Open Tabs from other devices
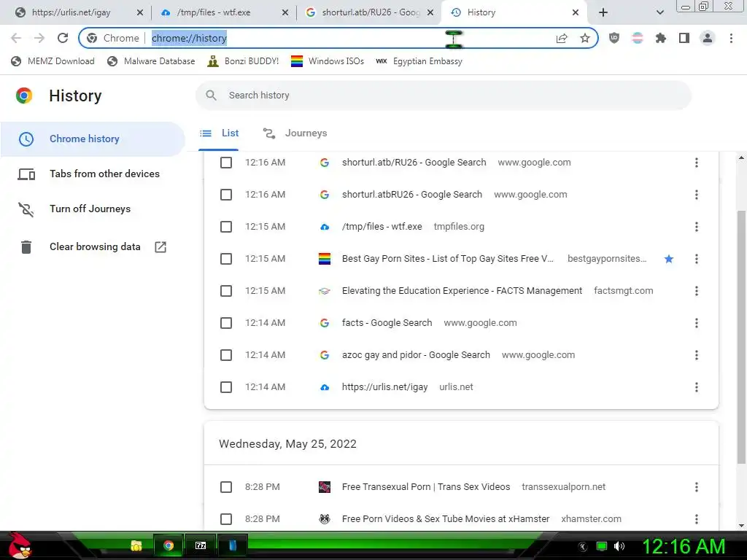747x560 pixels. 93,174
